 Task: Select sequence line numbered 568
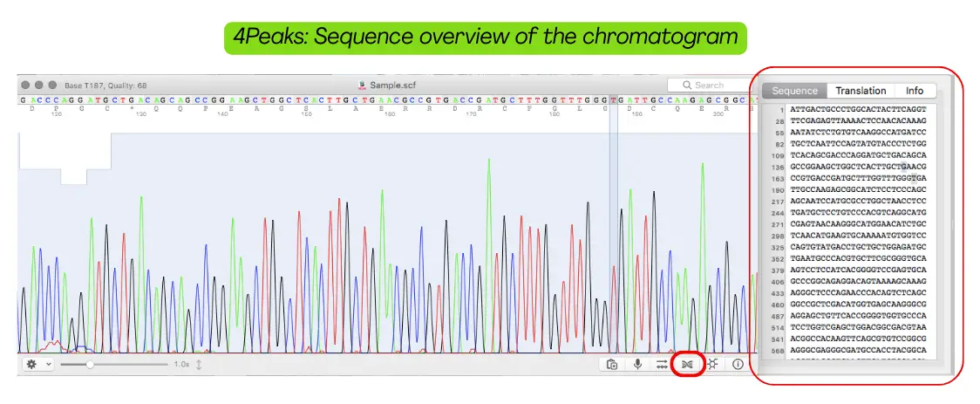[858, 350]
